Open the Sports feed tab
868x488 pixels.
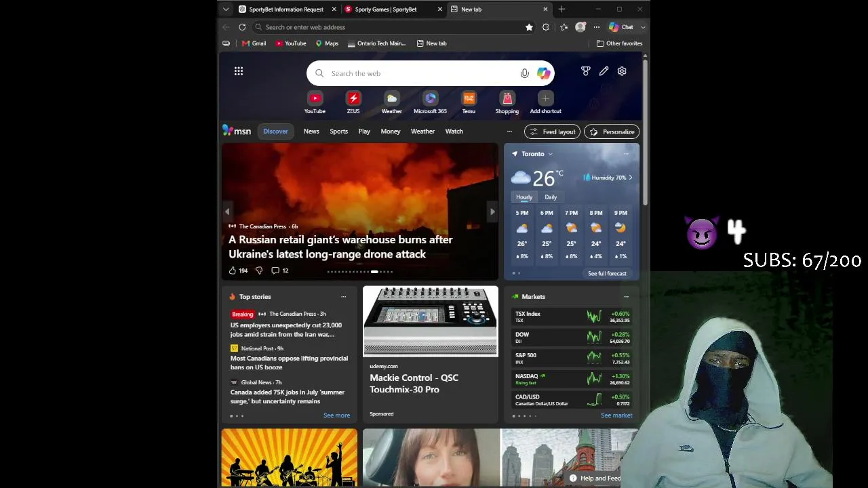pos(338,131)
